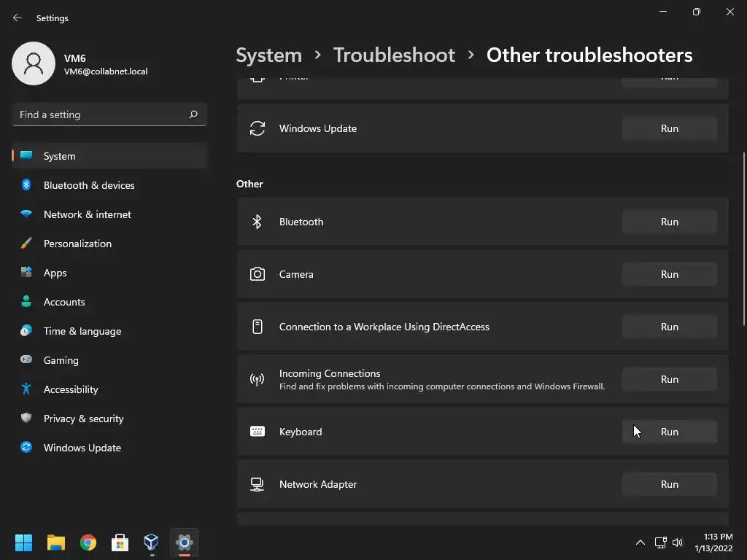The image size is (747, 560).
Task: Run the Bluetooth troubleshooter
Action: tap(670, 222)
